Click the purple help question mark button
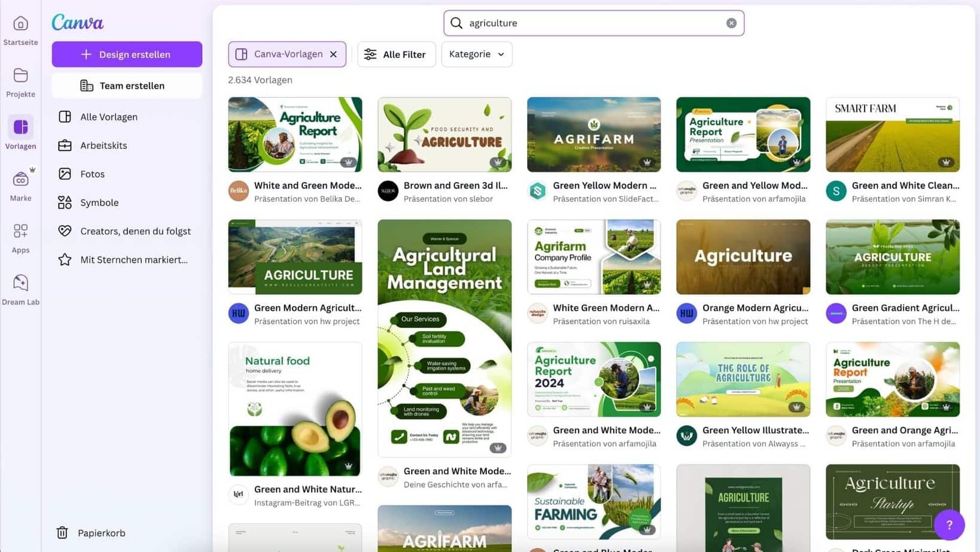 coord(949,524)
